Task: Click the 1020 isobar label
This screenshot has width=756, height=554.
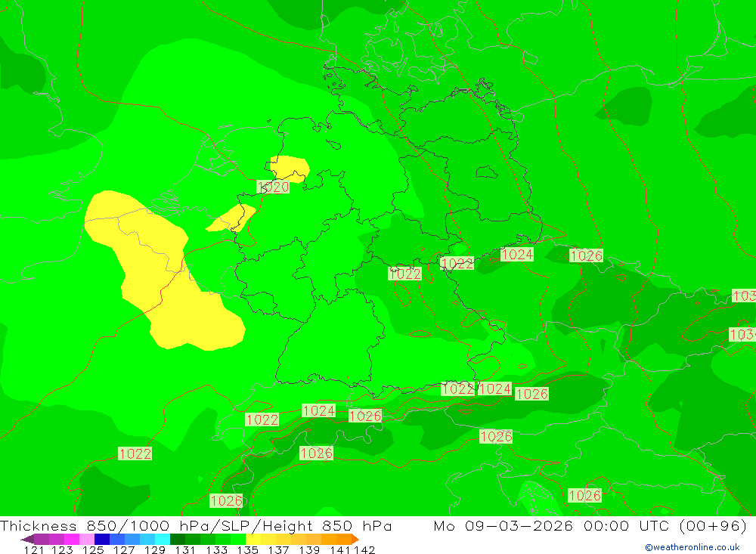Action: click(273, 187)
